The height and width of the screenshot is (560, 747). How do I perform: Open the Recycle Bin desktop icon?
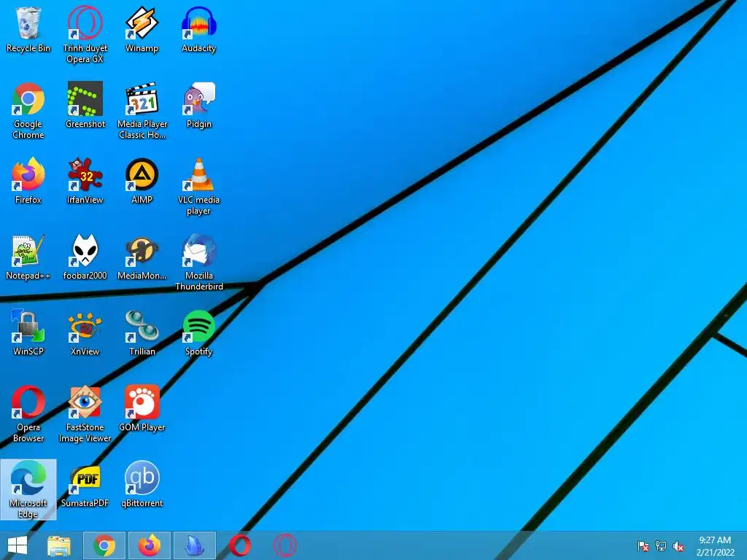coord(28,30)
